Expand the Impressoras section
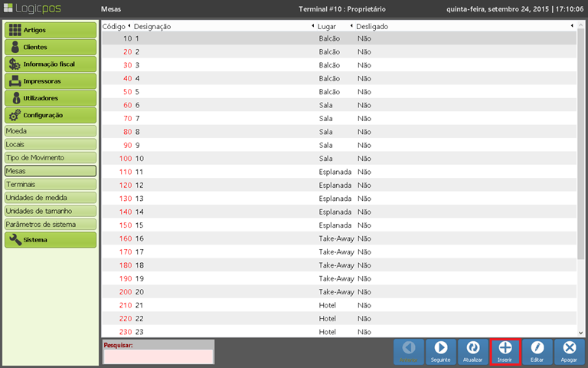 [x=51, y=80]
